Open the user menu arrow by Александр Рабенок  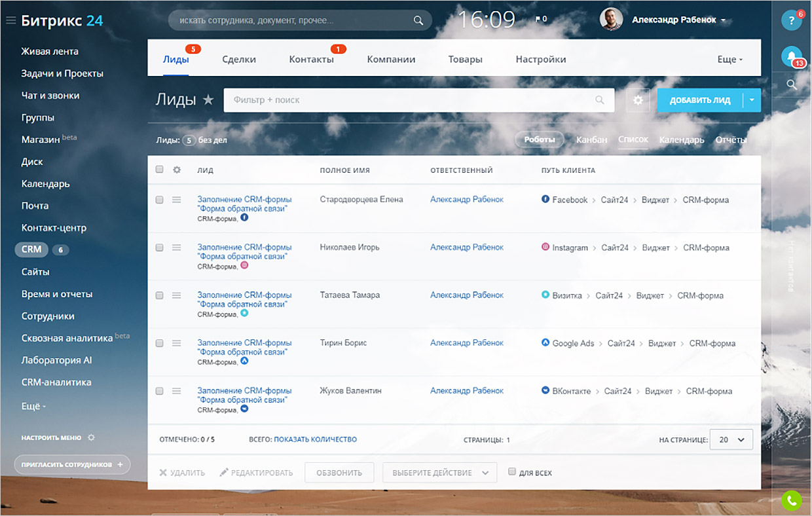pyautogui.click(x=723, y=20)
